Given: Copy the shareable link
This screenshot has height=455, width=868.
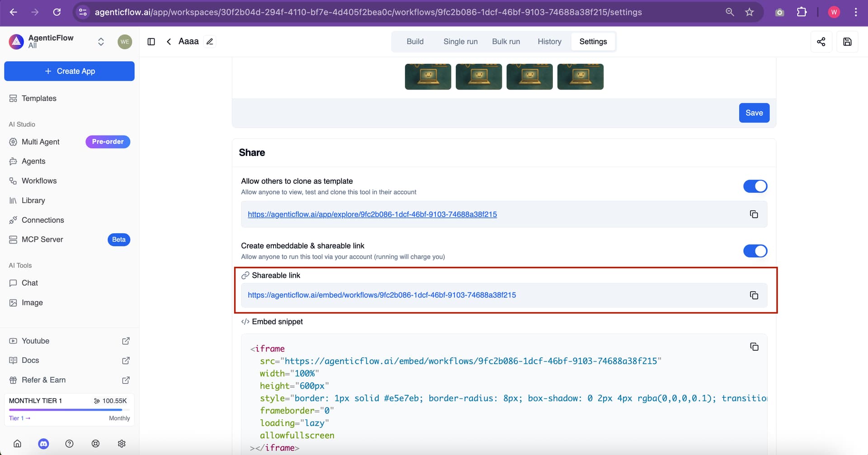Looking at the screenshot, I should [754, 295].
